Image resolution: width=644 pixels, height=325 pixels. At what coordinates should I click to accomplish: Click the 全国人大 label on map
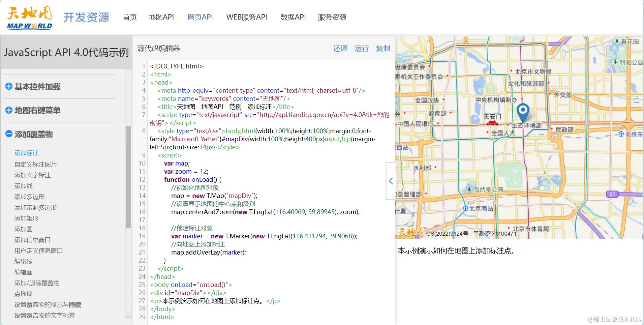point(503,133)
